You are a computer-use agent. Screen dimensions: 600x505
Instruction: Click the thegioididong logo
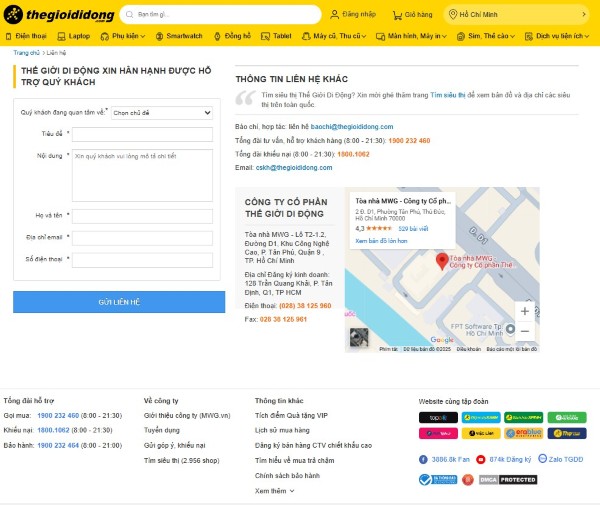[x=59, y=15]
